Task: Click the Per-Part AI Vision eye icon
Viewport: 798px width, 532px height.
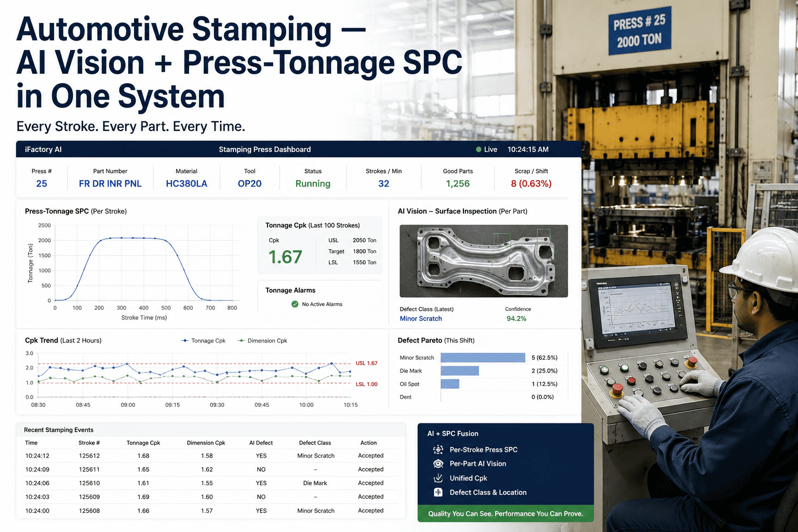Action: 438,464
